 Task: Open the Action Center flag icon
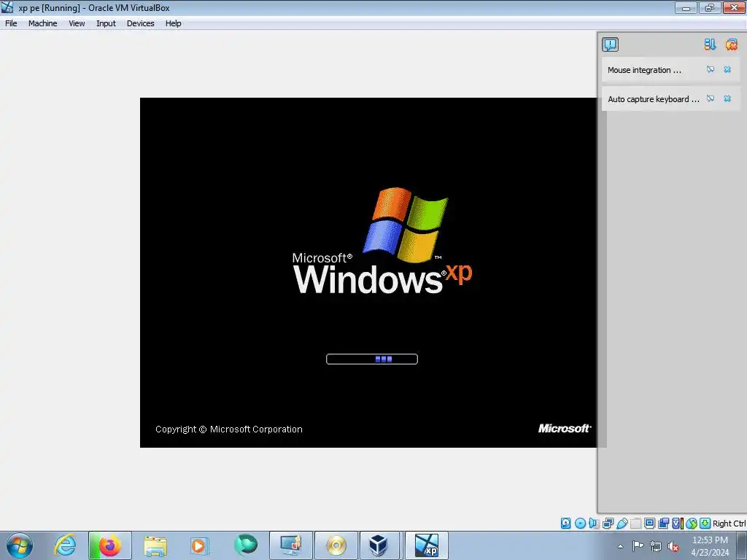pyautogui.click(x=638, y=546)
